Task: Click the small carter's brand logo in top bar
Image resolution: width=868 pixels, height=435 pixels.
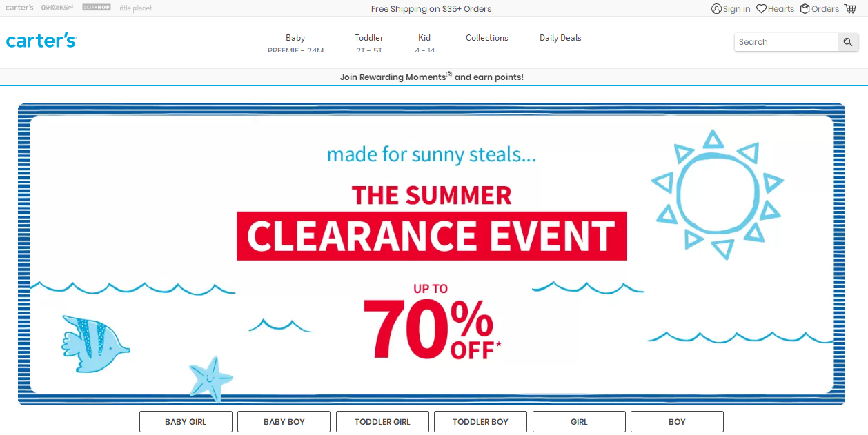Action: pyautogui.click(x=19, y=8)
